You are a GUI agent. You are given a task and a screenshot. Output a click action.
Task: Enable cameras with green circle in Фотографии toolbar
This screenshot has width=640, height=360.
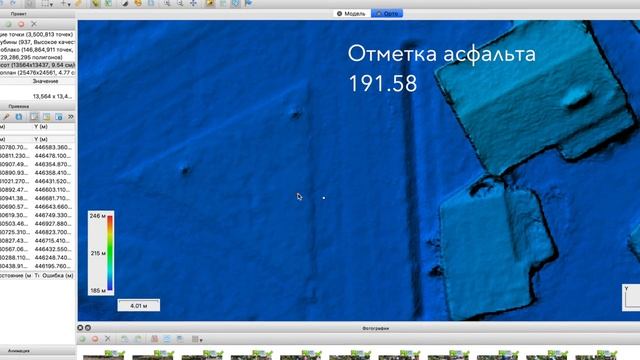(82, 339)
